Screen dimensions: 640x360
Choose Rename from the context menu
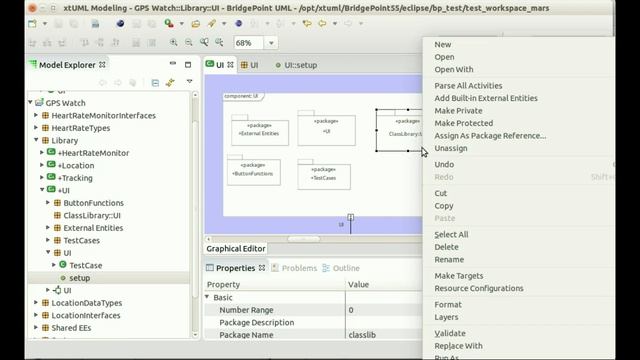pos(449,260)
